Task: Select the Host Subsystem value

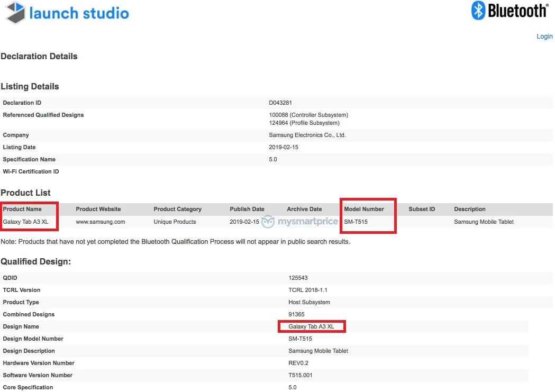Action: [x=309, y=302]
